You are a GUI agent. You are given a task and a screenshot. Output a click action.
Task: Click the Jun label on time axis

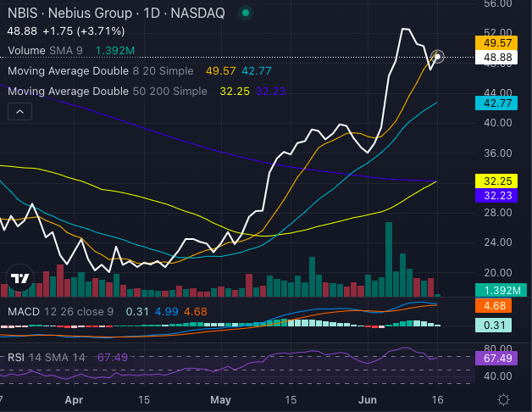coord(368,400)
